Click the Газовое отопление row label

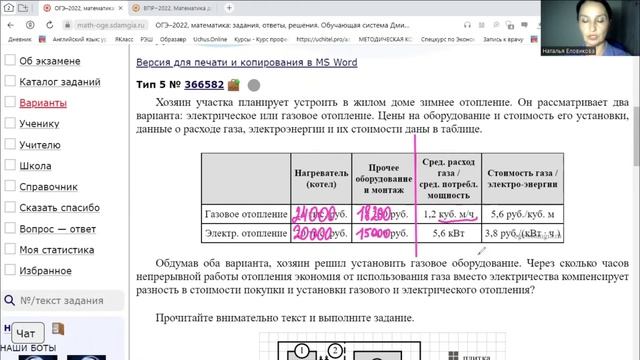pyautogui.click(x=246, y=214)
